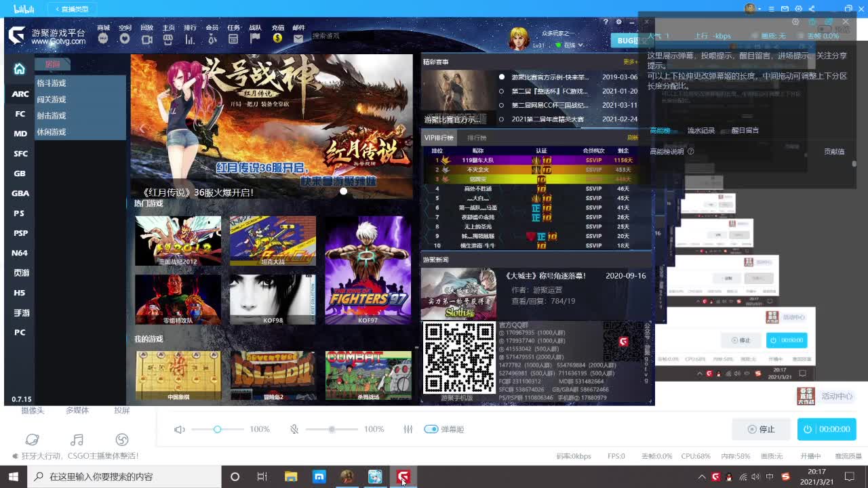Viewport: 868px width, 488px height.
Task: Open 格斗游戏 category
Action: click(52, 83)
